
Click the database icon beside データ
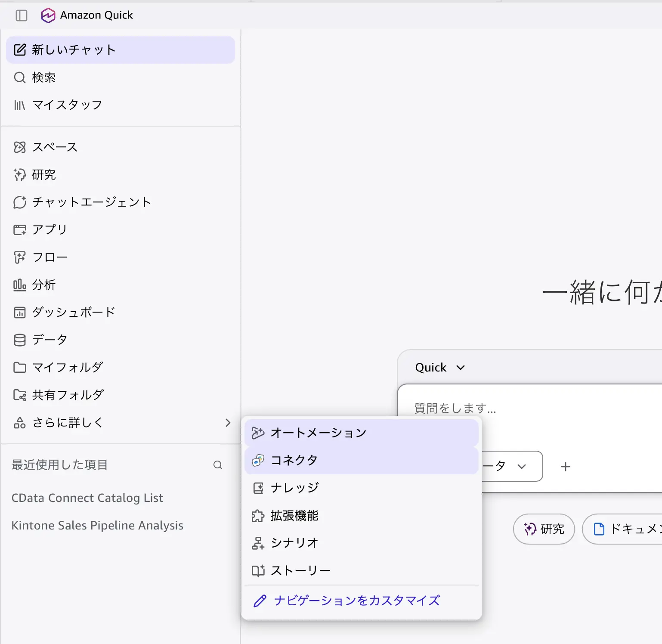coord(20,340)
